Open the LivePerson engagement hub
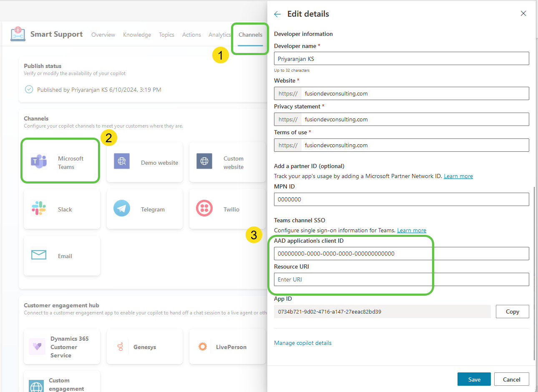 click(227, 346)
